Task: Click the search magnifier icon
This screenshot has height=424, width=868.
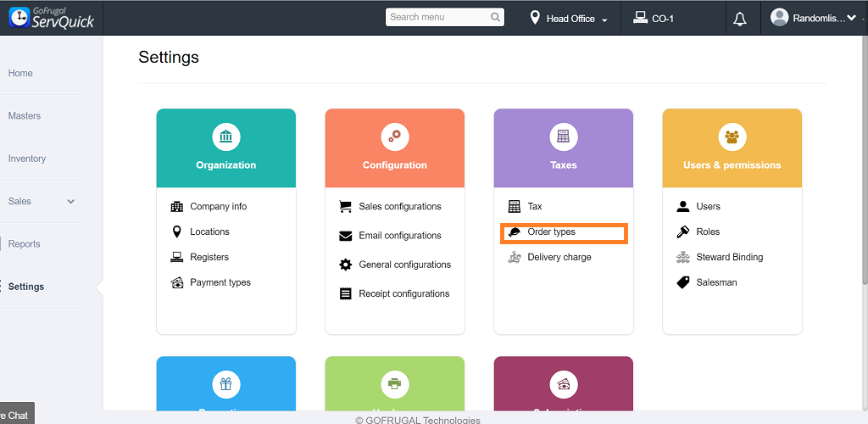Action: point(496,17)
